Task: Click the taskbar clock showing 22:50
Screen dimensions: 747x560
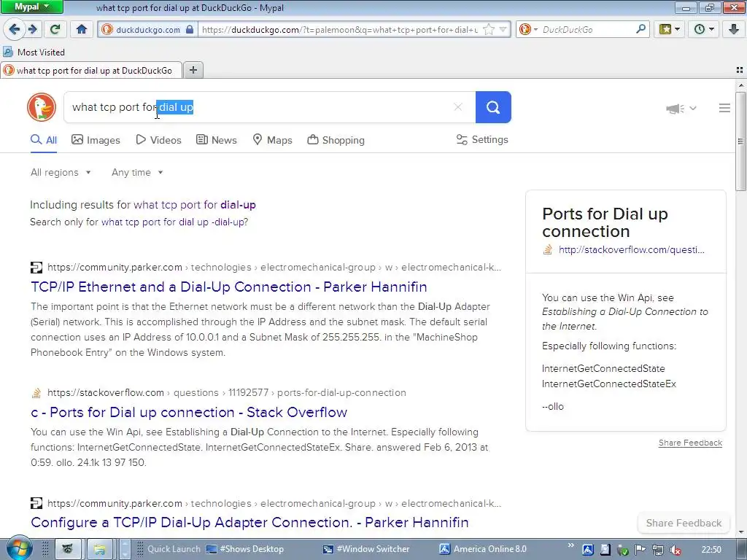Action: pos(711,550)
